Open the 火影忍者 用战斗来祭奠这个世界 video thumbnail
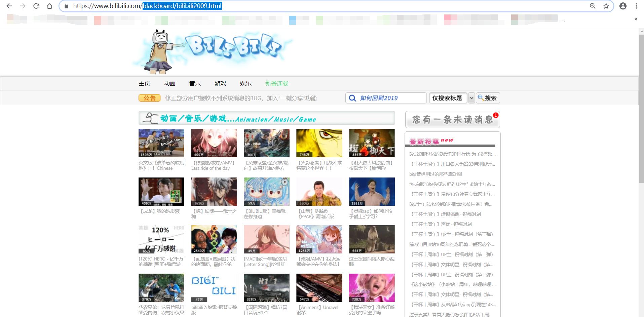The width and height of the screenshot is (644, 317). pyautogui.click(x=319, y=143)
